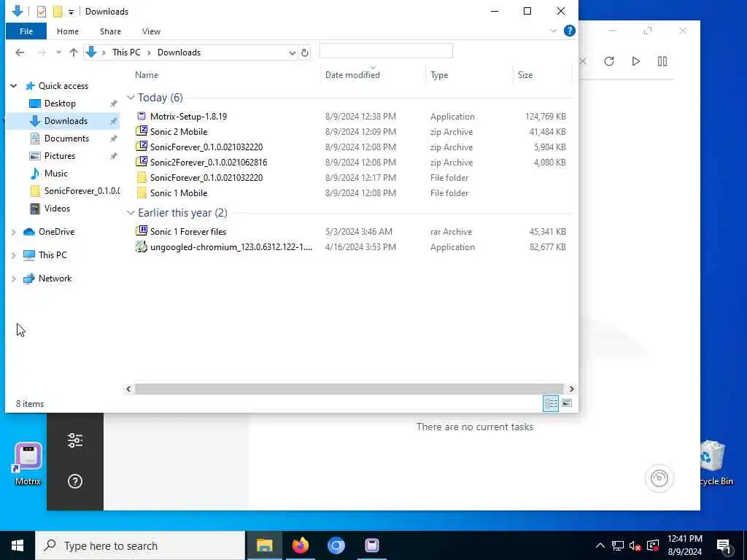Click properties icon in quick access toolbar
Screen dimensions: 747x560
click(42, 12)
